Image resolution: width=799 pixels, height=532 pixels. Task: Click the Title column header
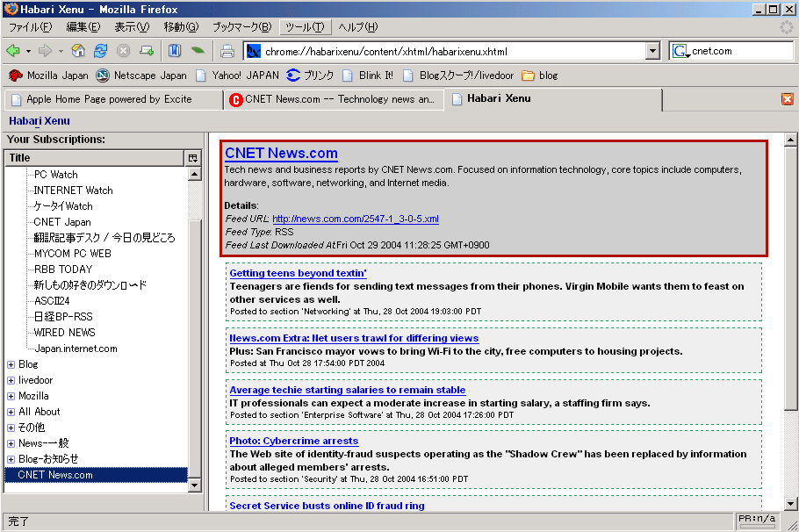[x=94, y=158]
